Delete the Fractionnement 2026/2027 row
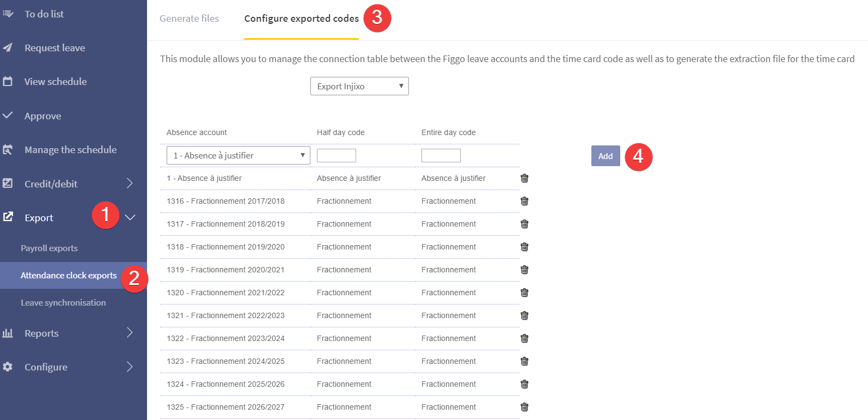This screenshot has width=868, height=420. coord(524,407)
